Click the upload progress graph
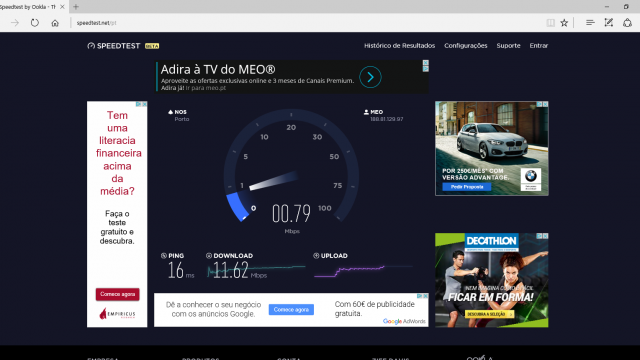This screenshot has height=360, width=640. (363, 271)
